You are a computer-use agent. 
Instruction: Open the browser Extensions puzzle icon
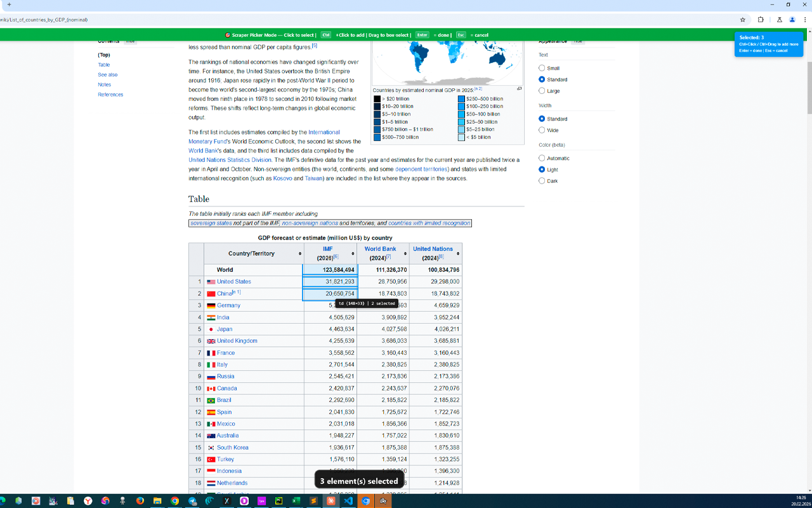pos(761,20)
